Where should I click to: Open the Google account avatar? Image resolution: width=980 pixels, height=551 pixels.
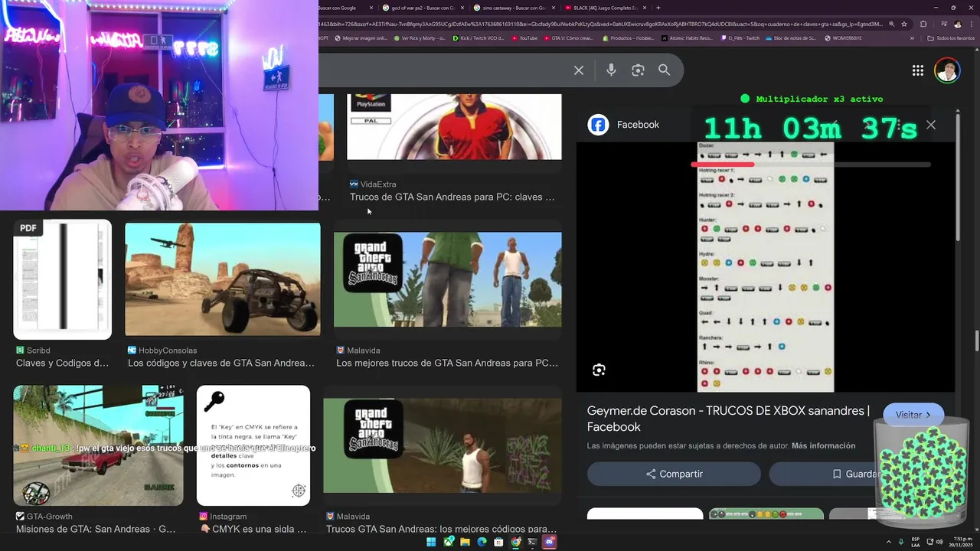(947, 70)
